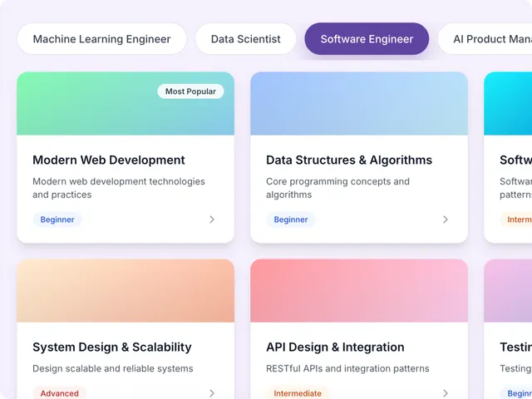
Task: Open the Modern Web Development course title
Action: [x=109, y=160]
